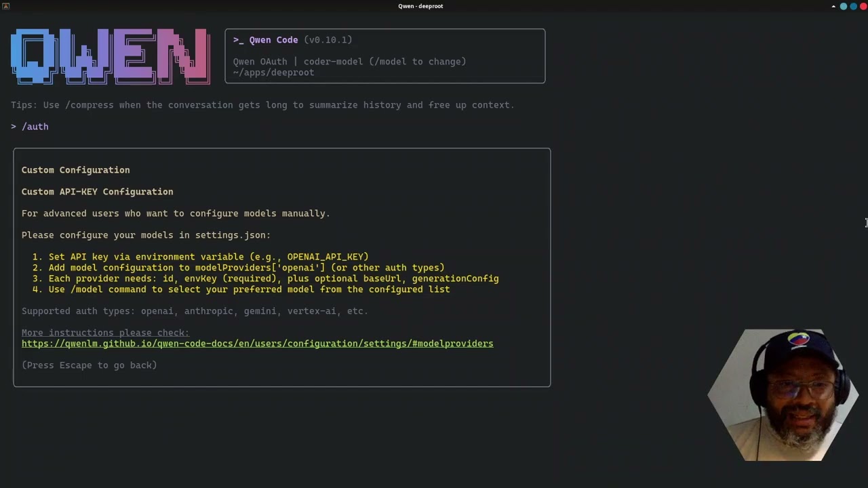
Task: Click '(Press Escape to go back)' hint
Action: click(x=89, y=365)
